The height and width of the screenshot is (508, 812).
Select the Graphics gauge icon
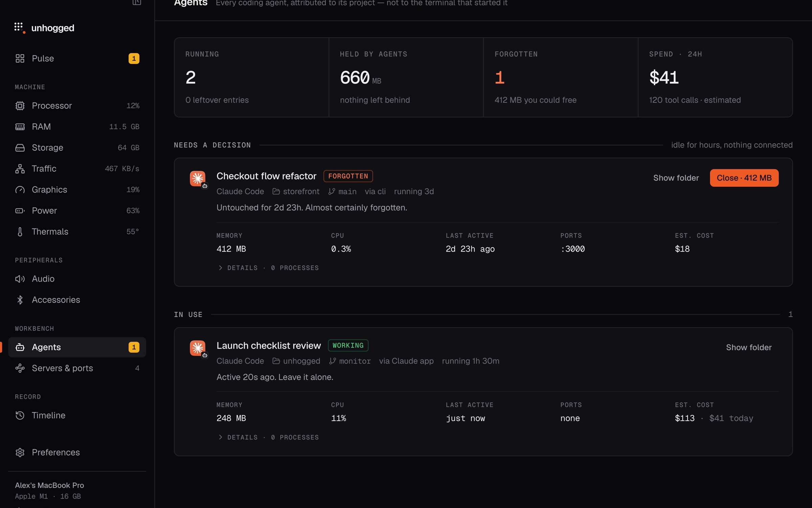point(20,190)
